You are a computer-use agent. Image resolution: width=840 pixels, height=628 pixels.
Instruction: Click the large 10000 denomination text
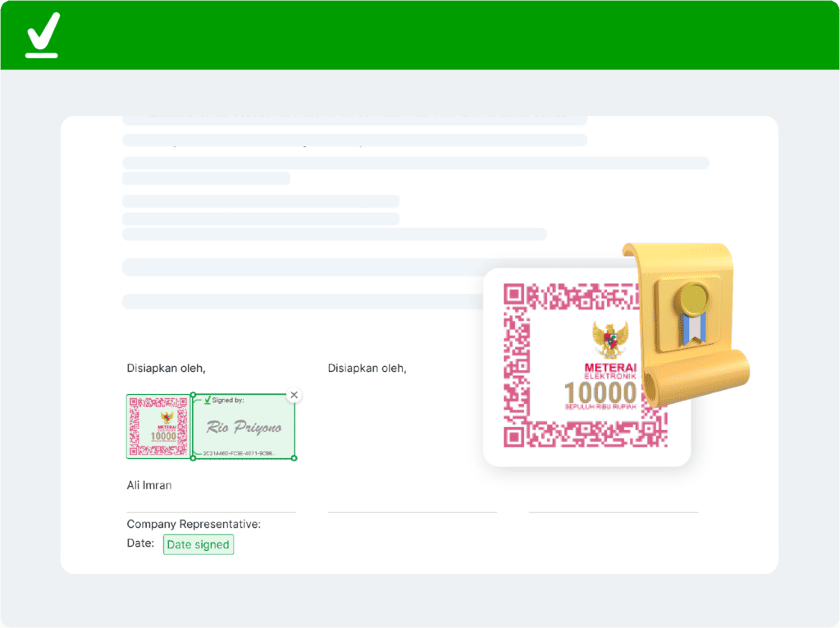600,391
